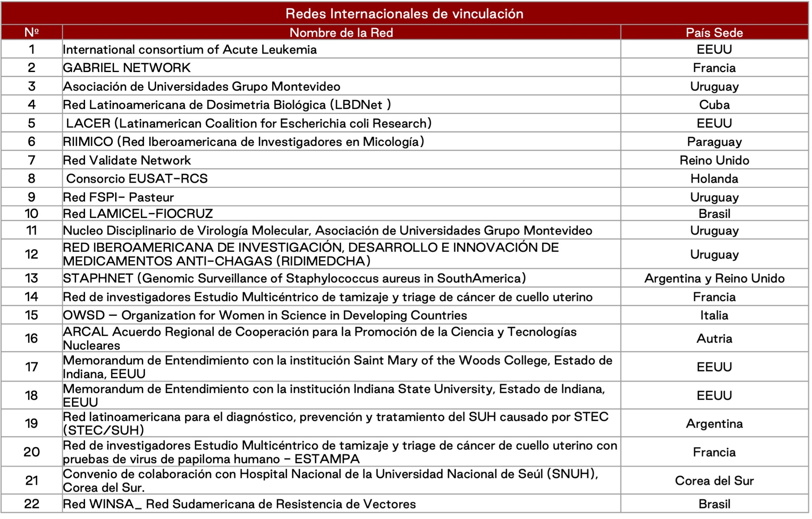Viewport: 812px width, 519px height.
Task: Click 'Red LAMICEL-FIOCRUZ' network name
Action: 138,214
